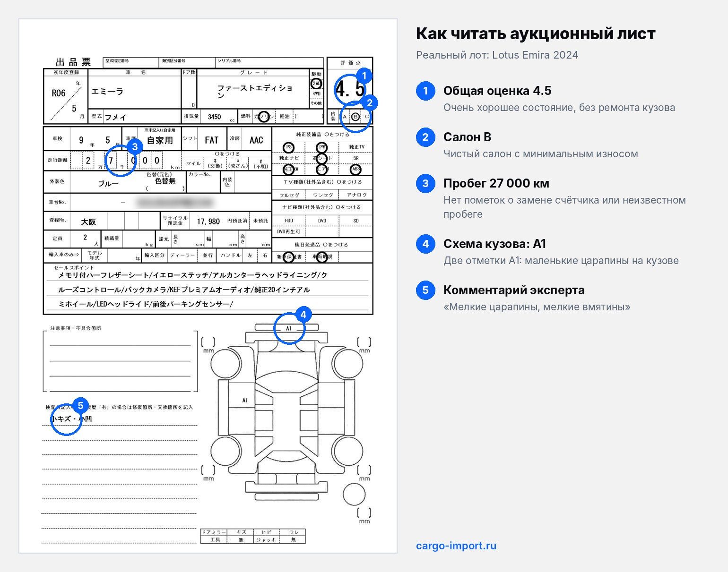Select legend number 3 beside Пробег
Image resolution: width=728 pixels, height=572 pixels.
[425, 183]
